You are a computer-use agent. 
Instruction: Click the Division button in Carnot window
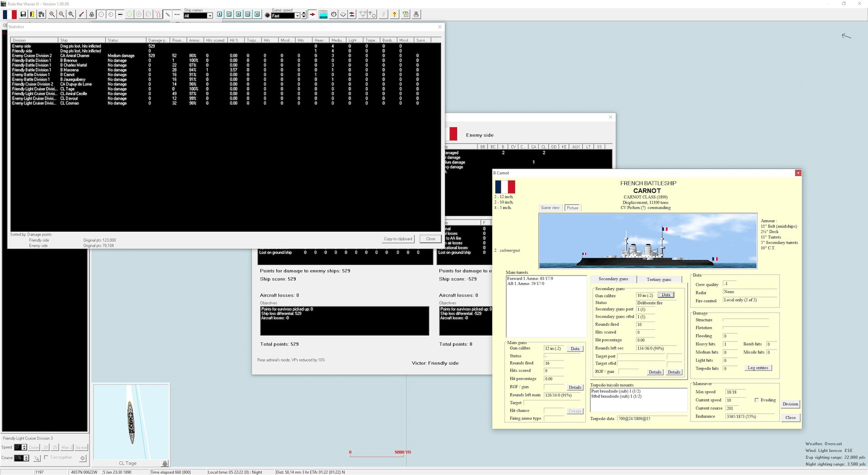pyautogui.click(x=790, y=404)
